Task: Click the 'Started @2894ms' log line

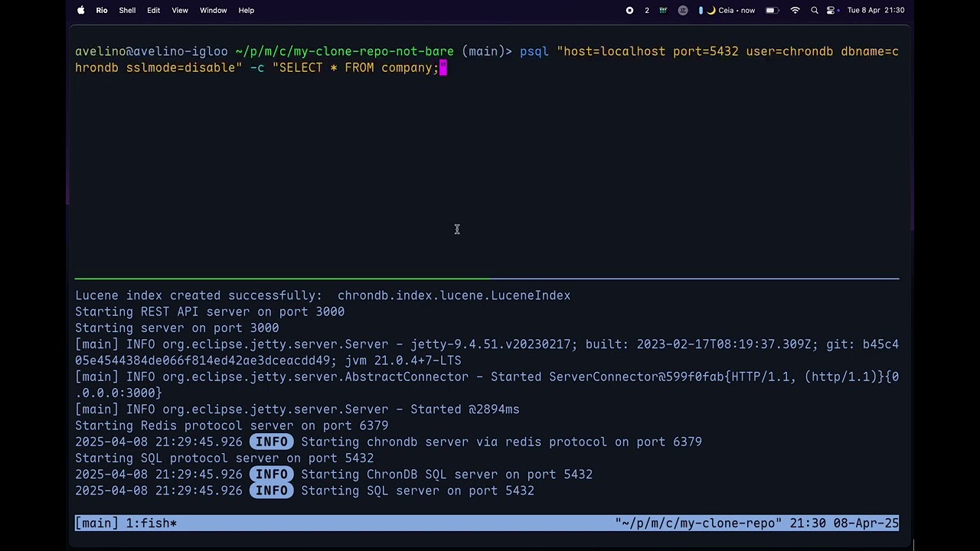Action: tap(465, 409)
